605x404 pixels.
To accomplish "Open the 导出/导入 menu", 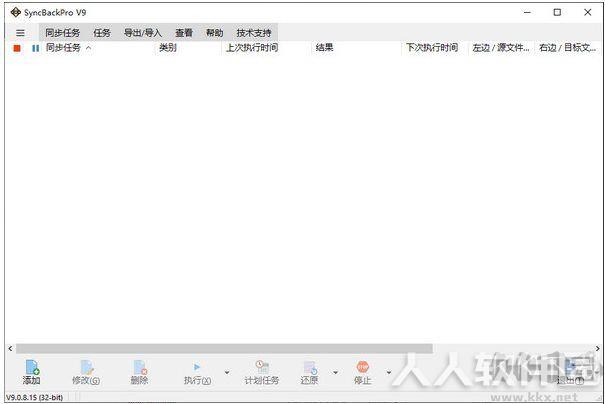I will pyautogui.click(x=143, y=33).
